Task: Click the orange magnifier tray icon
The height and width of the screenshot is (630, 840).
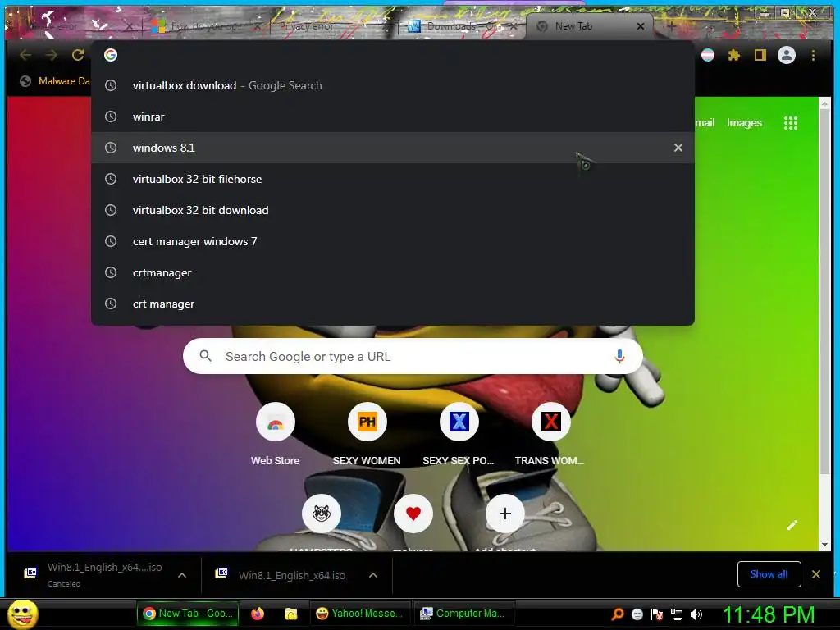Action: pyautogui.click(x=617, y=614)
